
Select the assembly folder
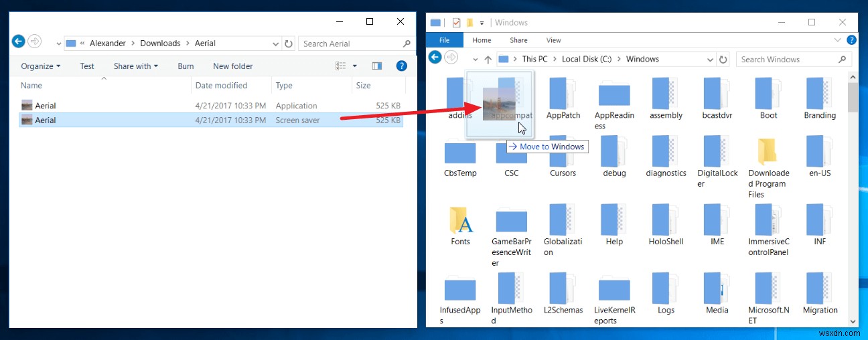666,99
